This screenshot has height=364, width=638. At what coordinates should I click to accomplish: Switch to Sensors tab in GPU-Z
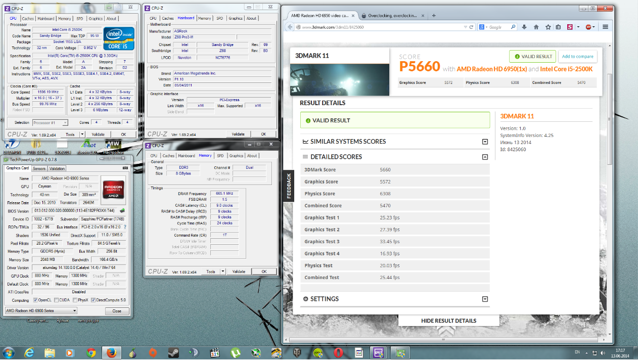pos(39,168)
